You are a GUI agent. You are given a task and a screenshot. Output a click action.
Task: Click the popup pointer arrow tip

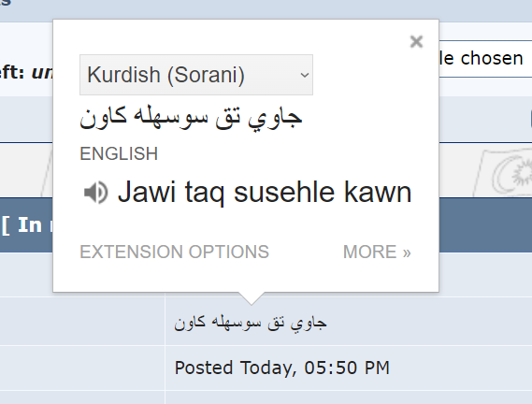click(252, 302)
